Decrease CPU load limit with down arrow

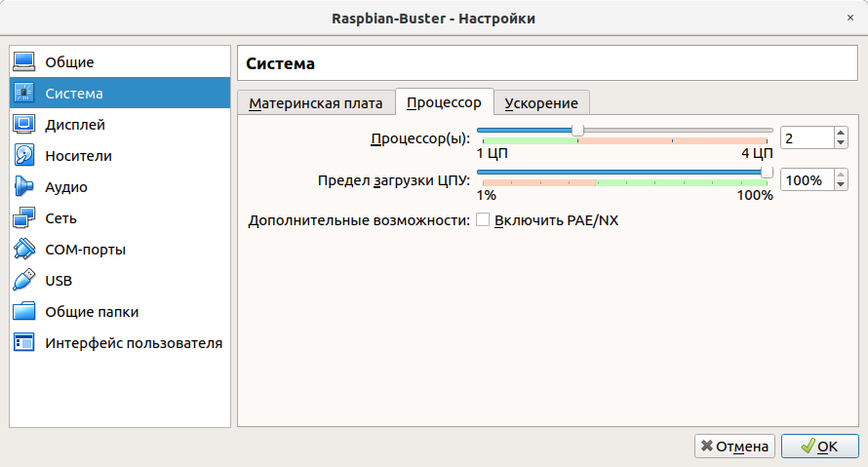pyautogui.click(x=841, y=185)
